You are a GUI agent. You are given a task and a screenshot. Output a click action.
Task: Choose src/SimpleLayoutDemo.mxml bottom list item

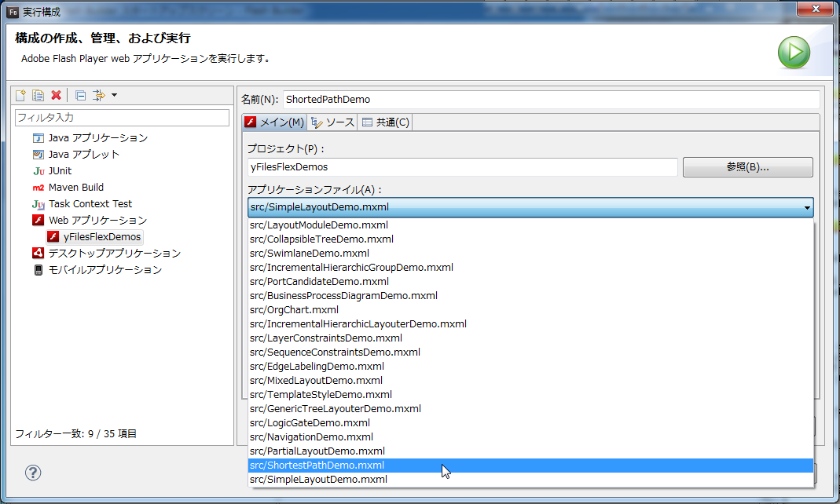tap(530, 480)
